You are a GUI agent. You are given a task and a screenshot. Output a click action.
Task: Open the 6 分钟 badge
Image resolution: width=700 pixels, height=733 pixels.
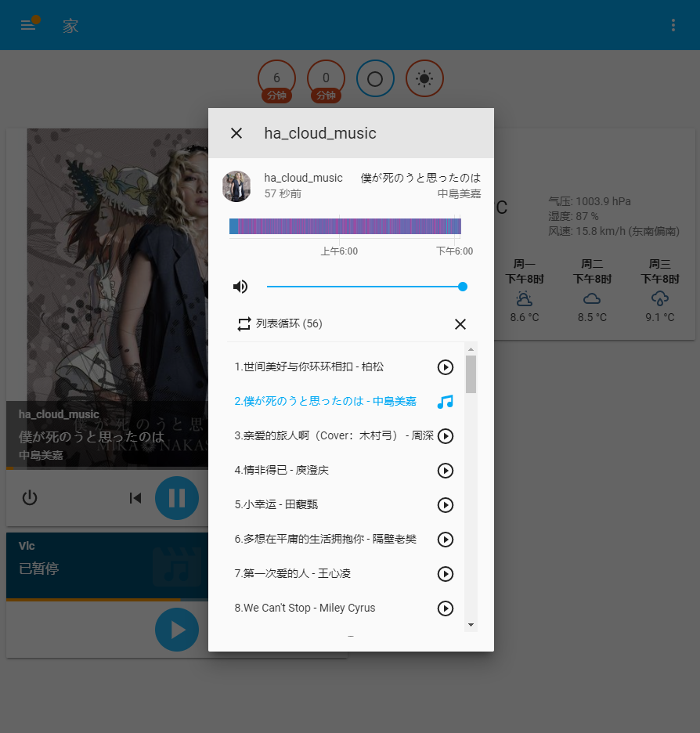coord(276,81)
